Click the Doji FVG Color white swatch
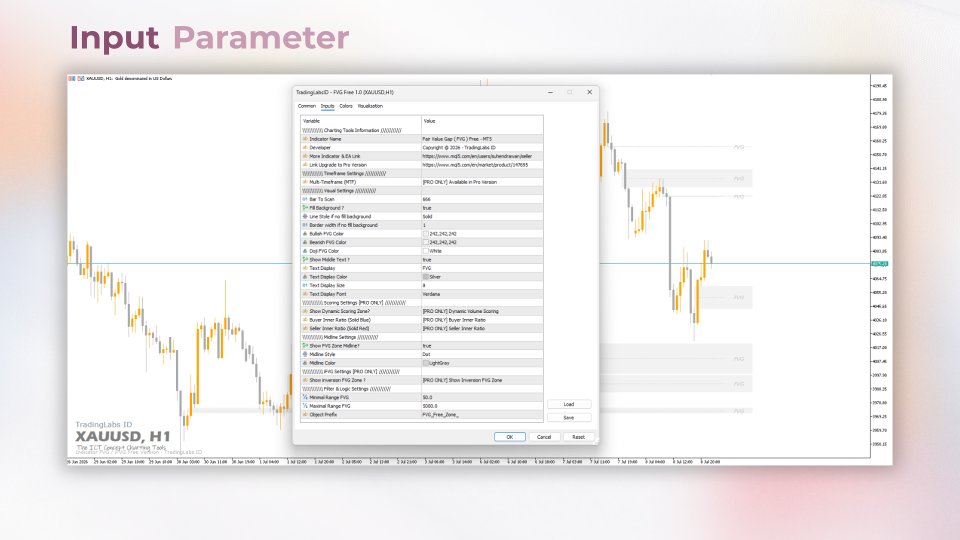960x540 pixels. click(x=426, y=250)
